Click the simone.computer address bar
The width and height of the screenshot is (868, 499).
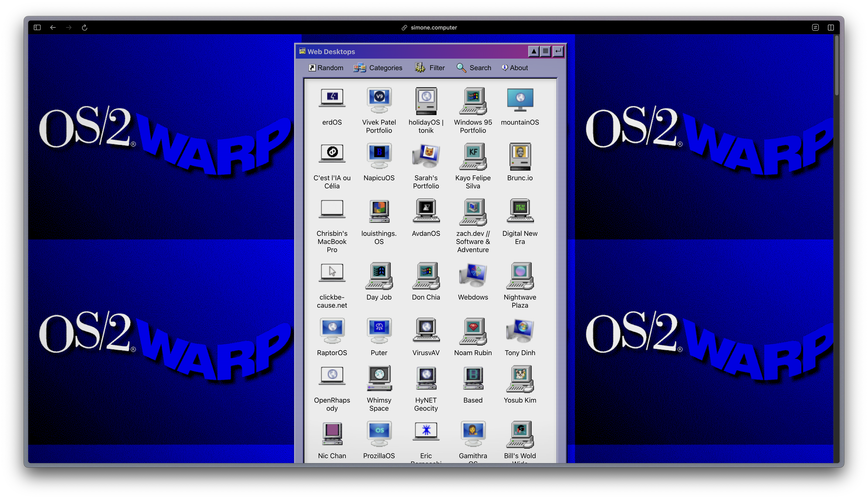(x=429, y=27)
